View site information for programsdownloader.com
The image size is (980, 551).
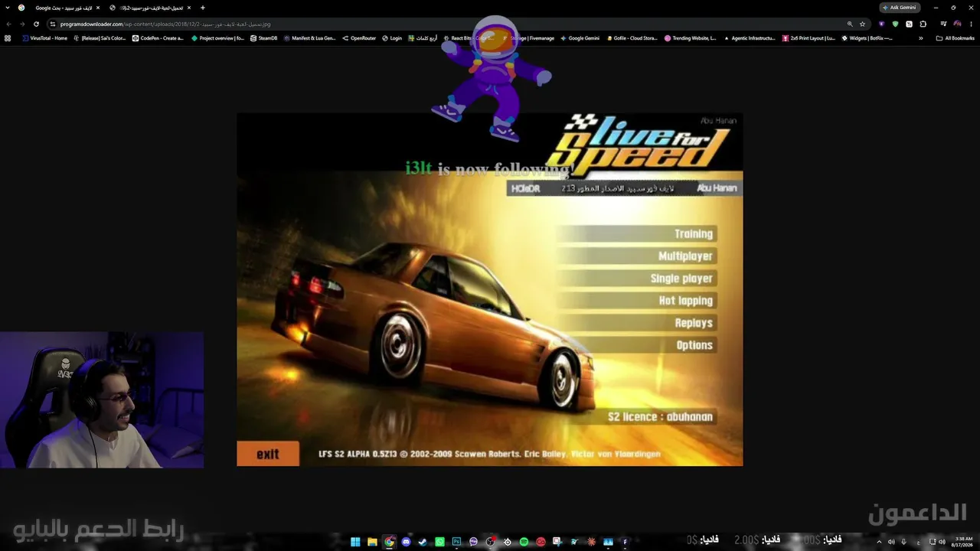(x=53, y=24)
